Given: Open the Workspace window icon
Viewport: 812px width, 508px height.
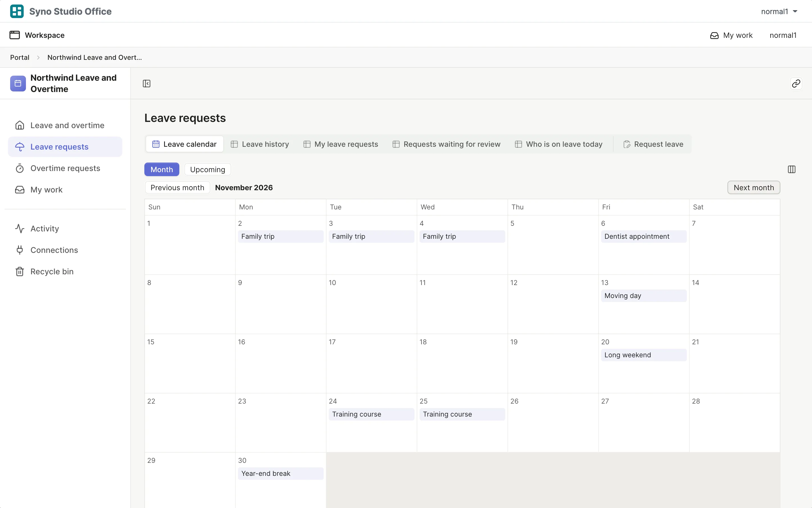Looking at the screenshot, I should coord(14,35).
